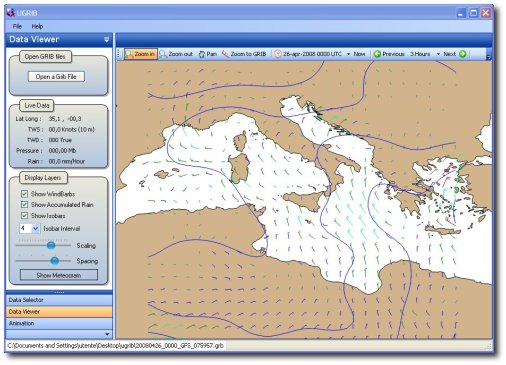Expand the 3 Hours step dropdown arrow
Screen dimensions: 506x365
pyautogui.click(x=438, y=54)
